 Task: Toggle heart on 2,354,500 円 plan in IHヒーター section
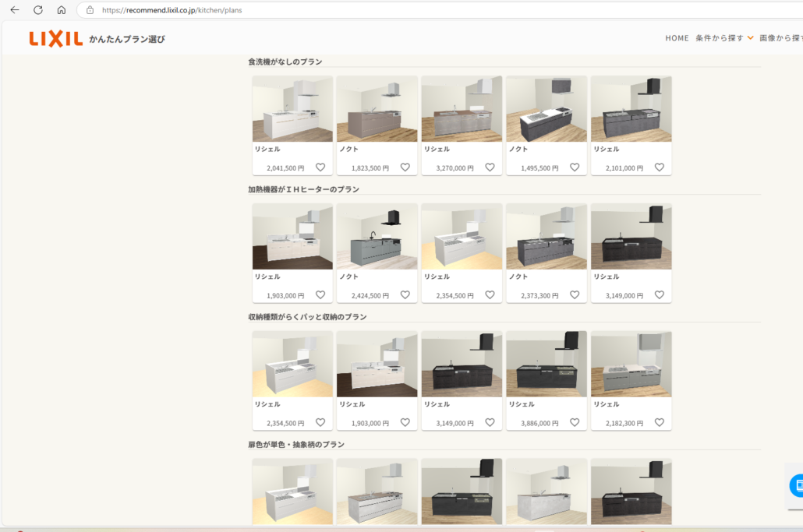[490, 294]
